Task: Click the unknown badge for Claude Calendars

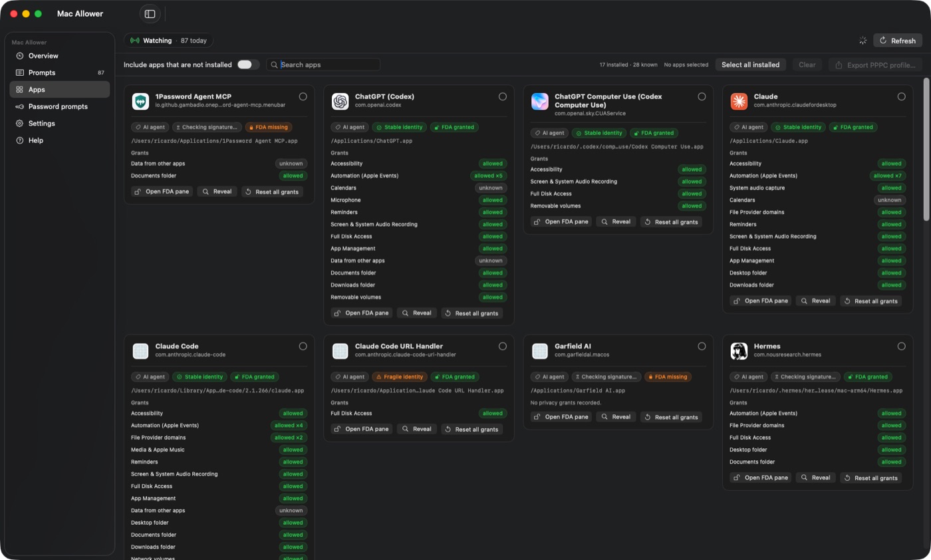Action: coord(890,200)
